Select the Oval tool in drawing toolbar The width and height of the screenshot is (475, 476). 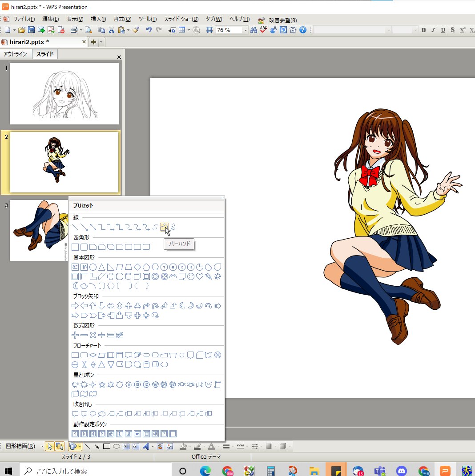(117, 446)
